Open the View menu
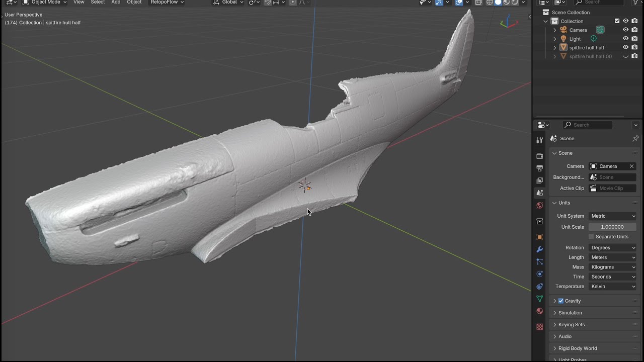The image size is (644, 362). (x=79, y=3)
